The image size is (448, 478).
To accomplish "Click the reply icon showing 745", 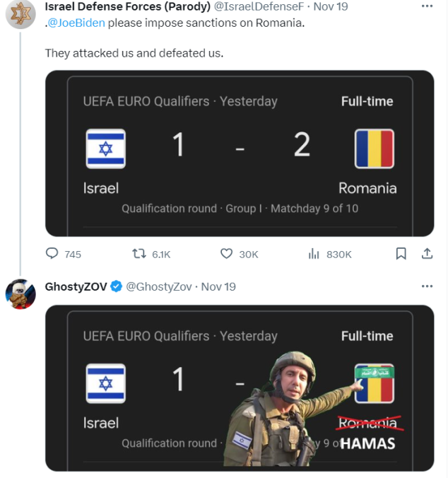I will pyautogui.click(x=52, y=254).
